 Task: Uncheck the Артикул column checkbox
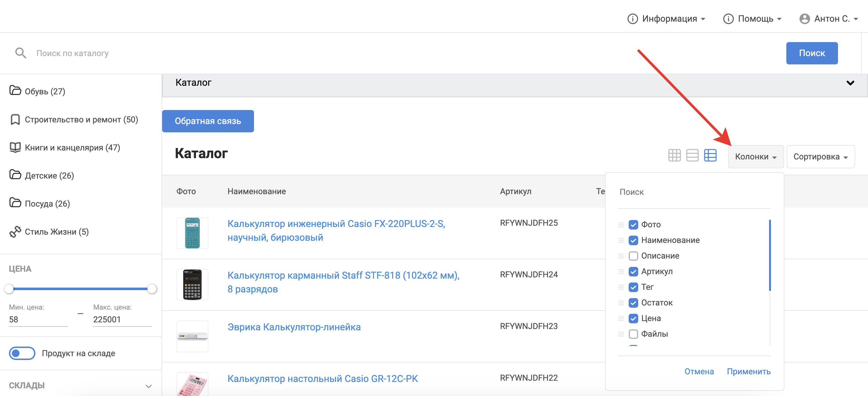[633, 271]
